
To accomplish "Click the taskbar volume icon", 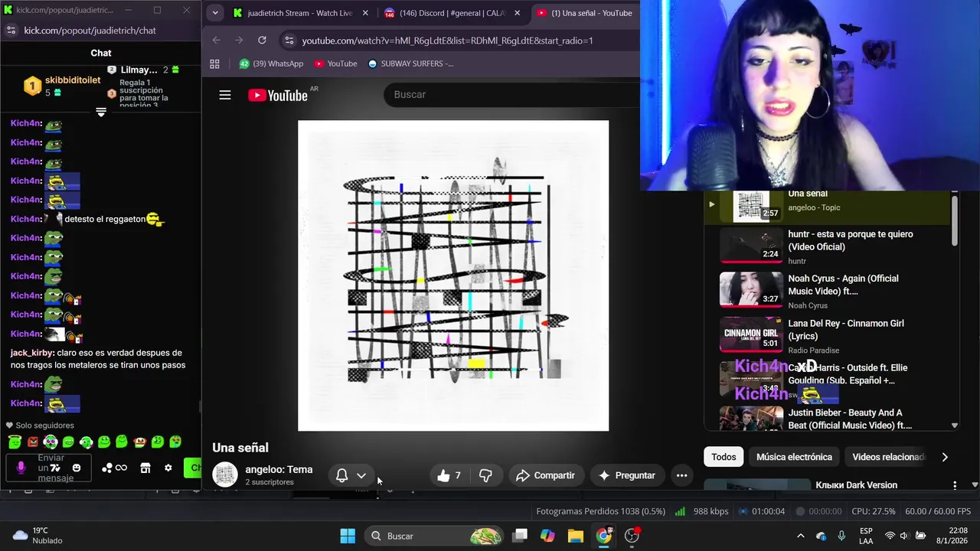I will pyautogui.click(x=904, y=536).
